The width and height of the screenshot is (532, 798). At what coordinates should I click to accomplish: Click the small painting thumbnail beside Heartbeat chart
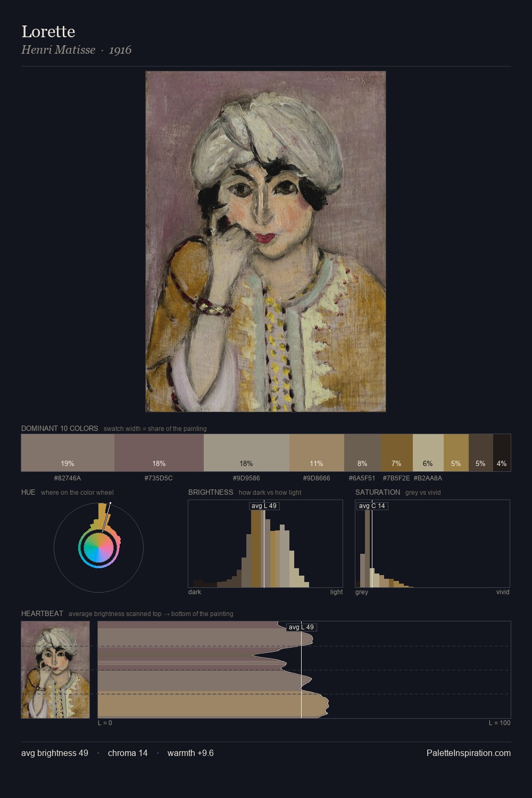55,670
